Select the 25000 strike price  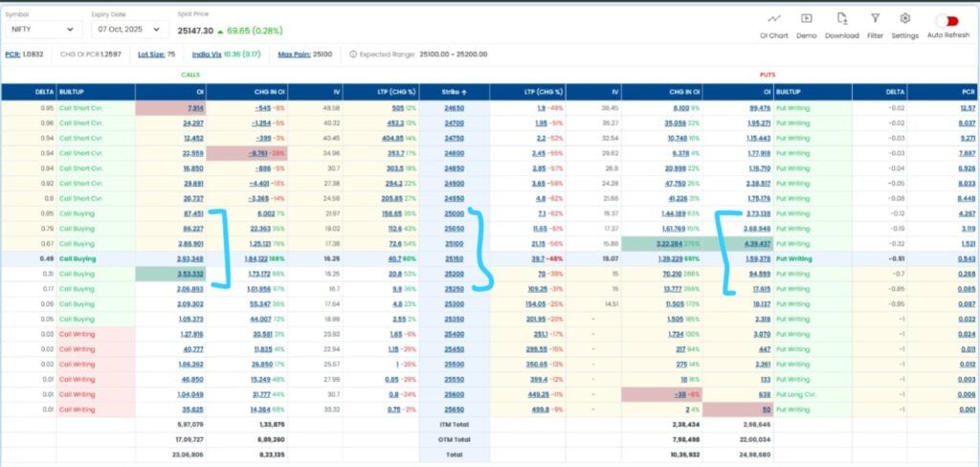pyautogui.click(x=455, y=211)
